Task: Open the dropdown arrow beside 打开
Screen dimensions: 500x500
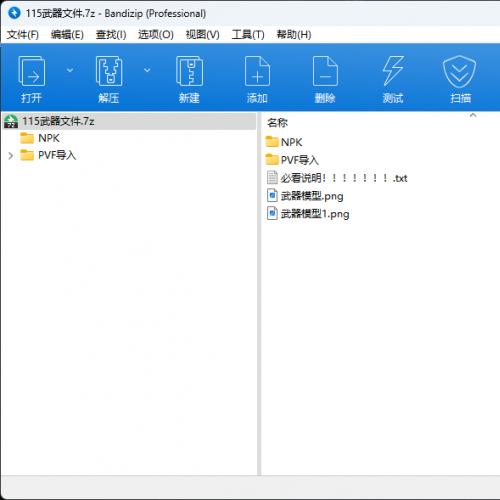Action: point(70,70)
